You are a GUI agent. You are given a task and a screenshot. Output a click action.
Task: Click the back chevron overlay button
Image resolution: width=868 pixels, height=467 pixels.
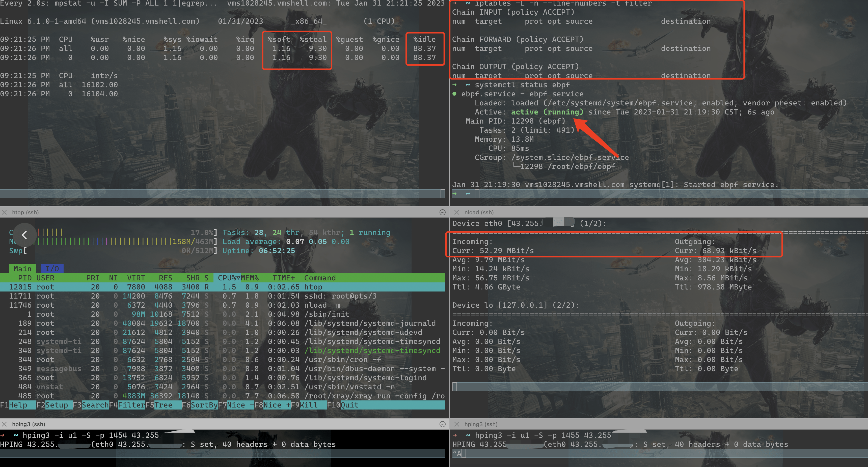(x=24, y=235)
